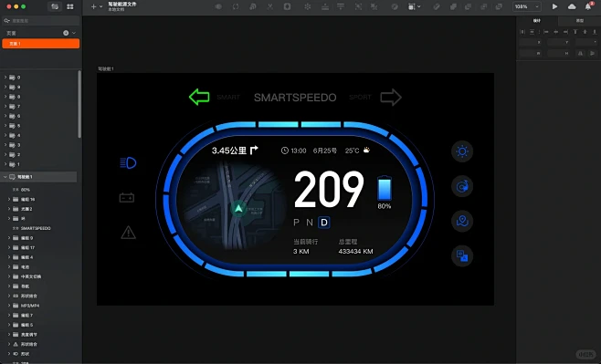Select the SMARTSPEEDO text layer in list
The height and width of the screenshot is (364, 601).
[38, 228]
